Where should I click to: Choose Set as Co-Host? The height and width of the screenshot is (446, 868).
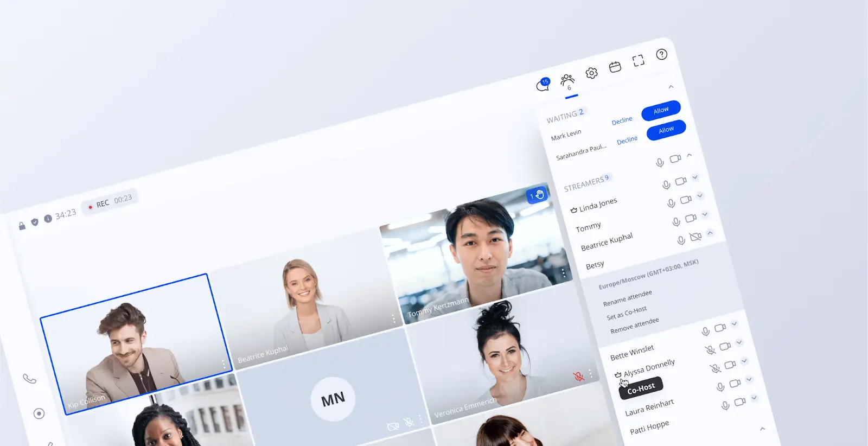click(627, 313)
